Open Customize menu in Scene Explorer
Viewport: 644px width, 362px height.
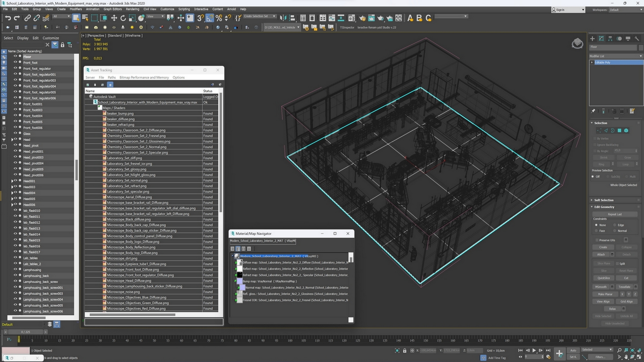point(51,38)
